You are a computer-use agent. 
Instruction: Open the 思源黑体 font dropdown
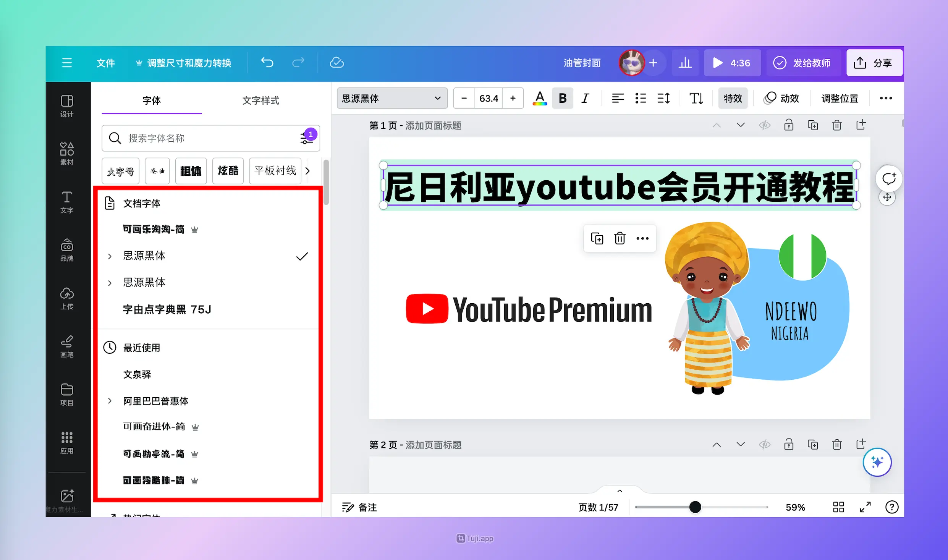pyautogui.click(x=392, y=99)
